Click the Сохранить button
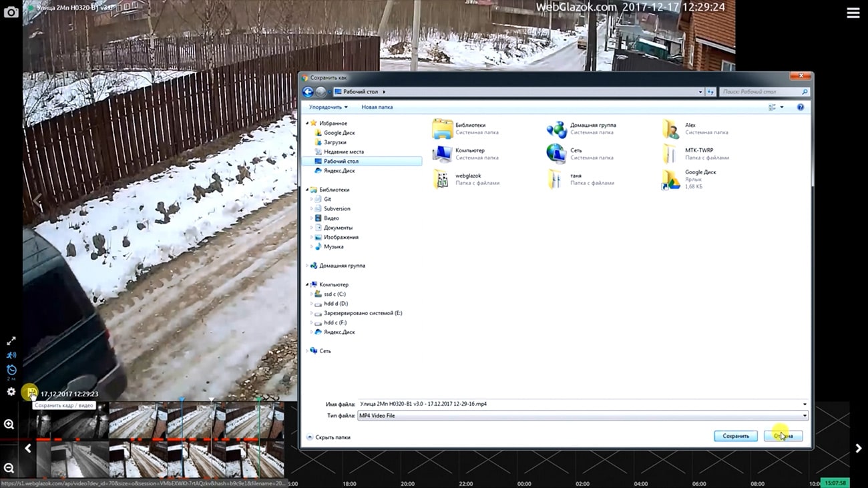This screenshot has width=868, height=488. [735, 436]
